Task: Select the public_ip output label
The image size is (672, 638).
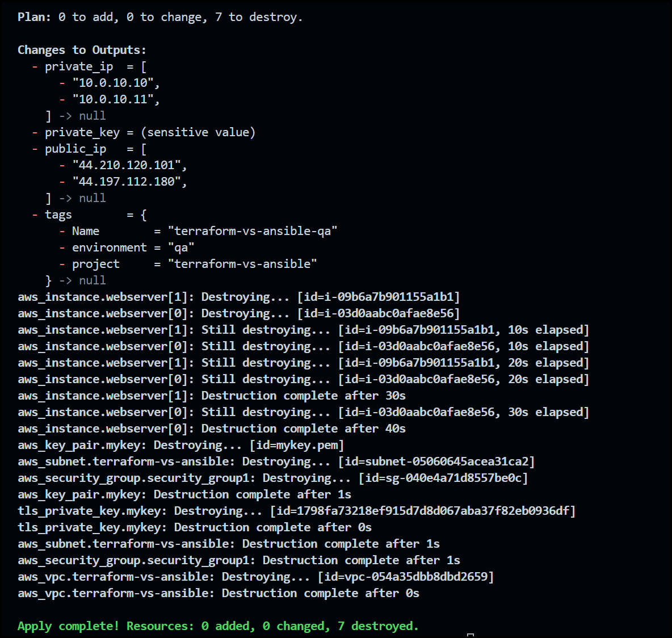Action: click(x=75, y=148)
